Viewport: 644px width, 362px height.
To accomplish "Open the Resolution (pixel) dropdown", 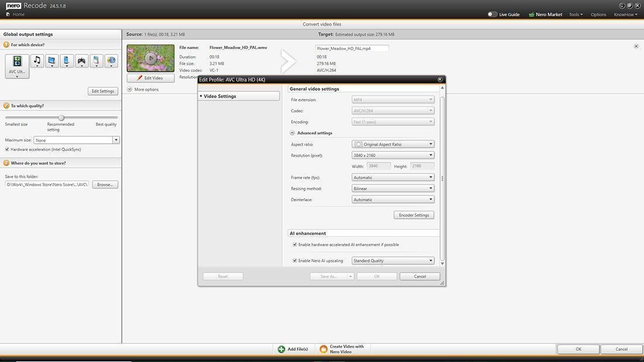I will (x=393, y=156).
